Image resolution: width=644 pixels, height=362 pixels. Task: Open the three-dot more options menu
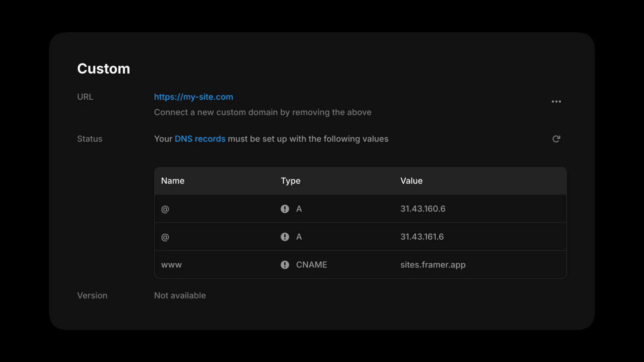point(556,101)
